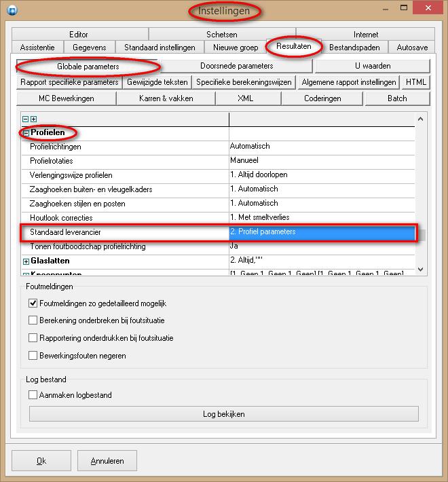The image size is (448, 482).
Task: Select the Resultaten tab
Action: point(294,46)
